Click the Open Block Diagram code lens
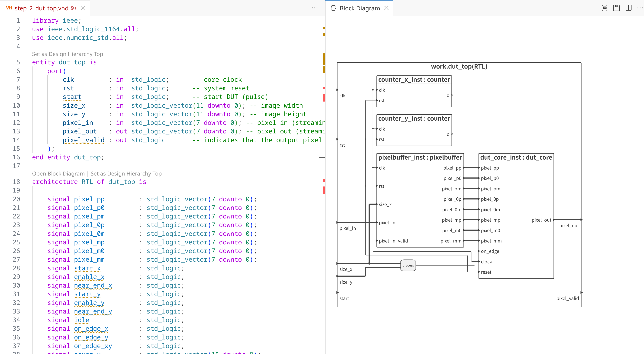This screenshot has width=644, height=354. 58,174
